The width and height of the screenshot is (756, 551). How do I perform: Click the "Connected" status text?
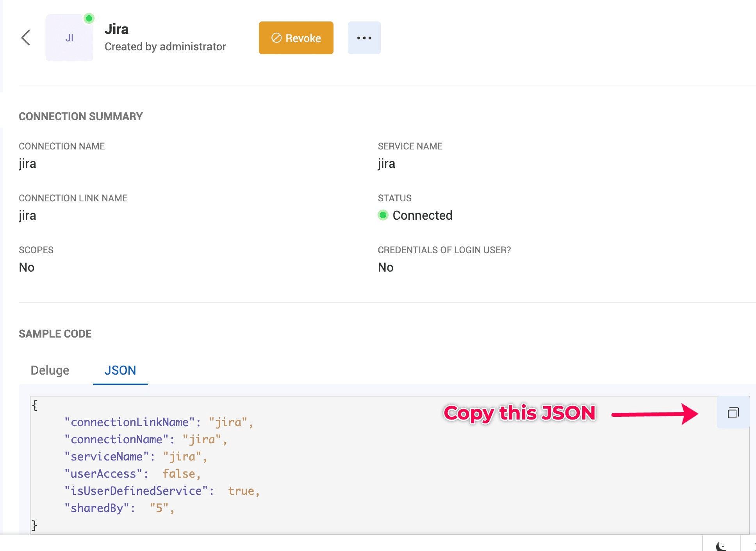[423, 215]
